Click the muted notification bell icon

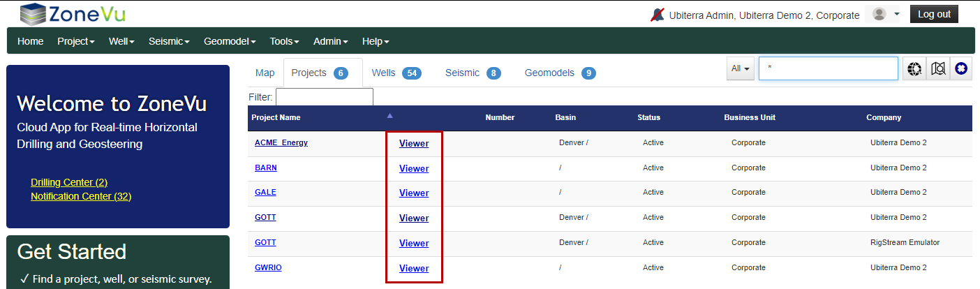pos(657,15)
